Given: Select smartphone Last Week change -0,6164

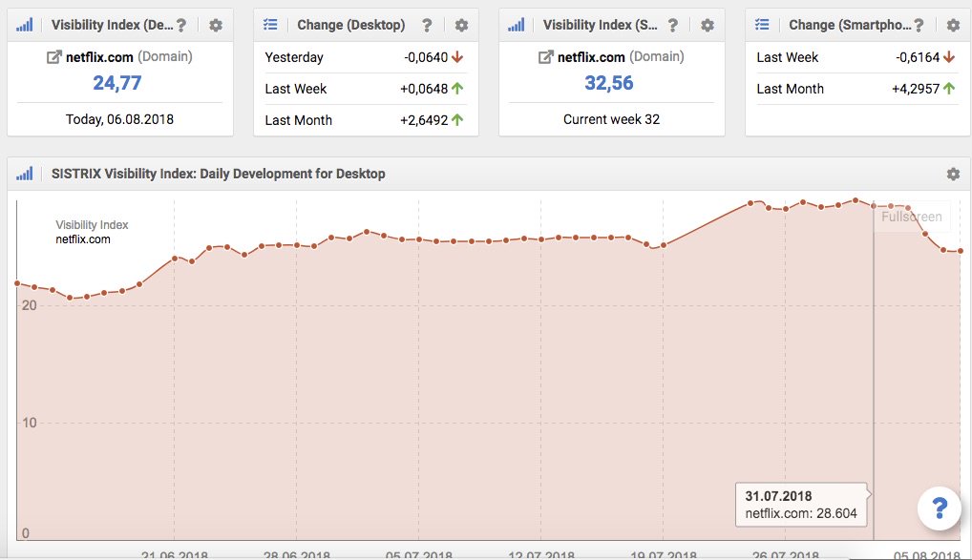Looking at the screenshot, I should pos(856,57).
